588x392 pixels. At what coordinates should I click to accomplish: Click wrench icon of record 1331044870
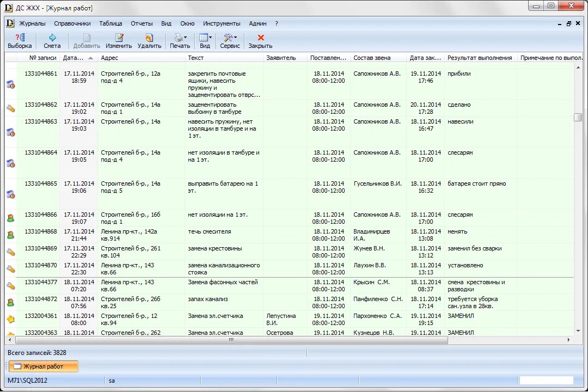point(11,269)
